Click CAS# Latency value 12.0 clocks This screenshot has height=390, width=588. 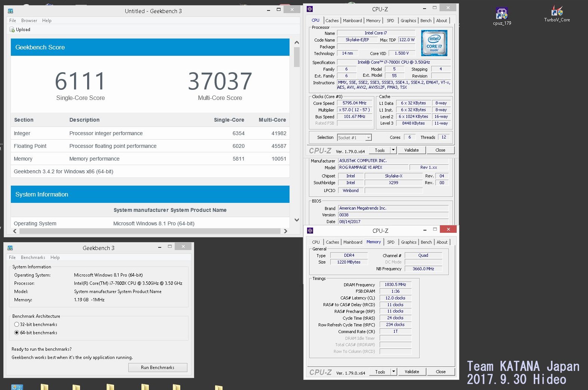pos(395,298)
